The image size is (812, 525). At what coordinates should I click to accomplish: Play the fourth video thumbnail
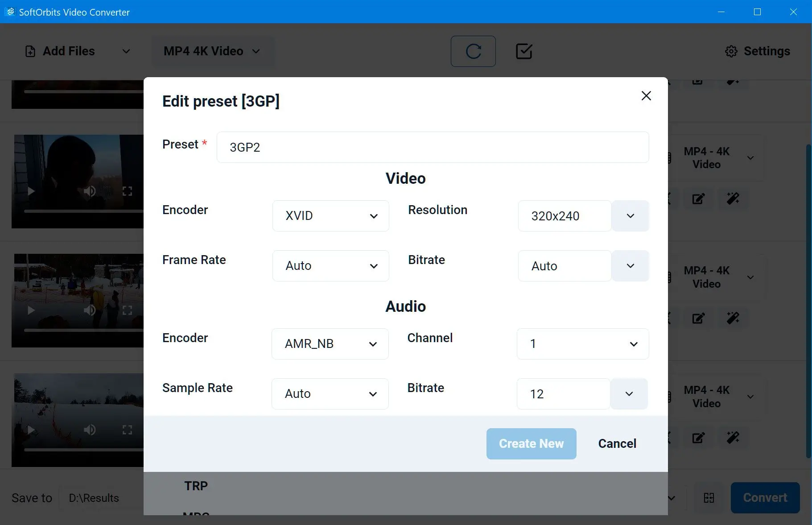click(31, 430)
